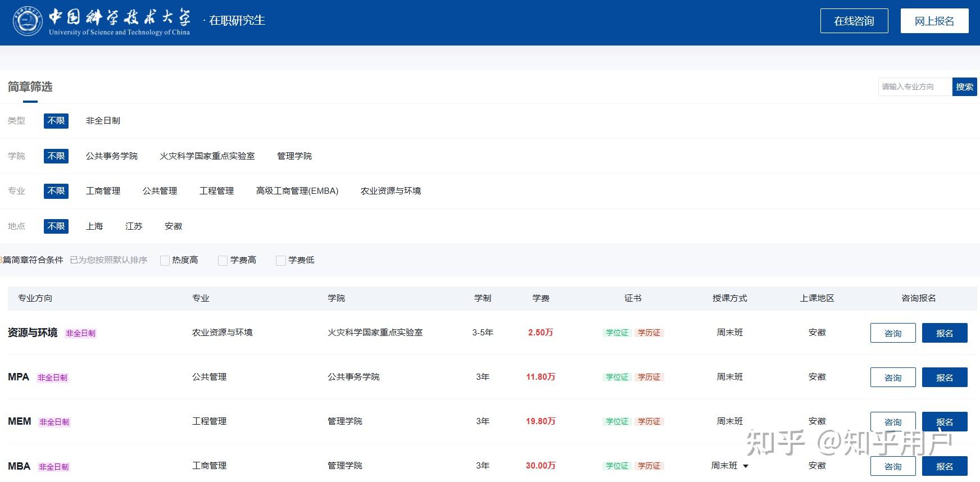Filter major by 高级工商管理(EMBA)
This screenshot has width=980, height=482.
[297, 191]
